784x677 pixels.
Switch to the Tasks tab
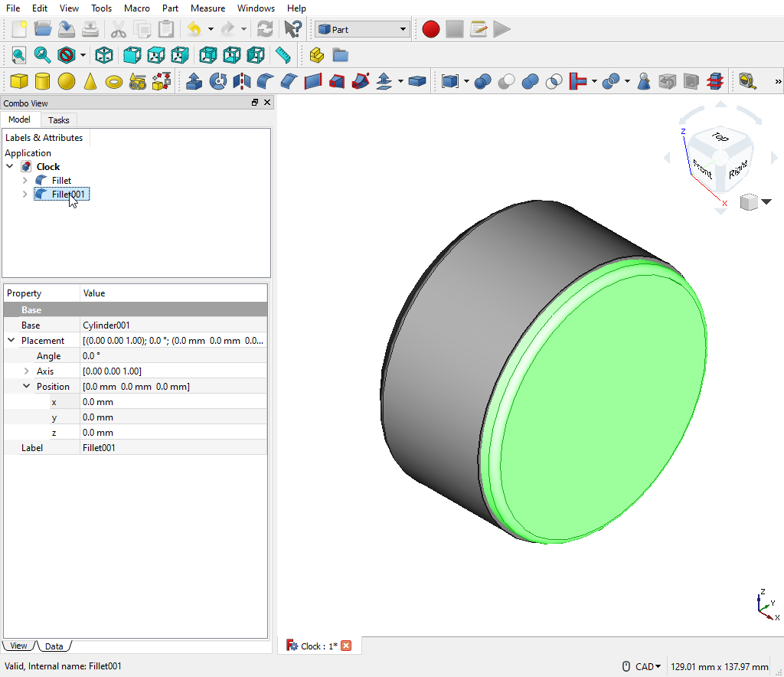tap(58, 120)
